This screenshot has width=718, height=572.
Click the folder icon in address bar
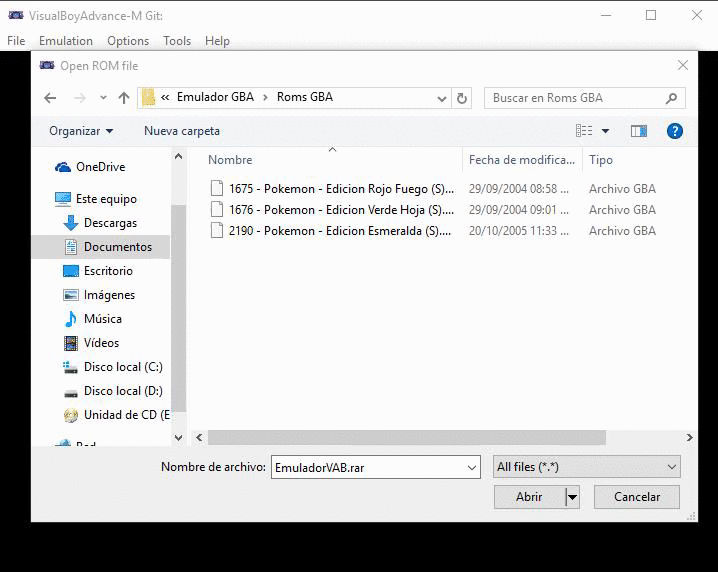[148, 98]
